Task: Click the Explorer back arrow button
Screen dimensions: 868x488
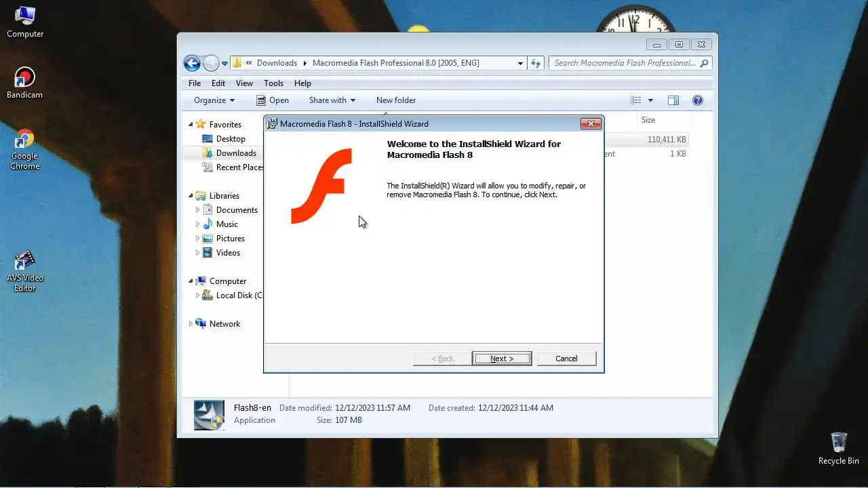Action: click(193, 63)
